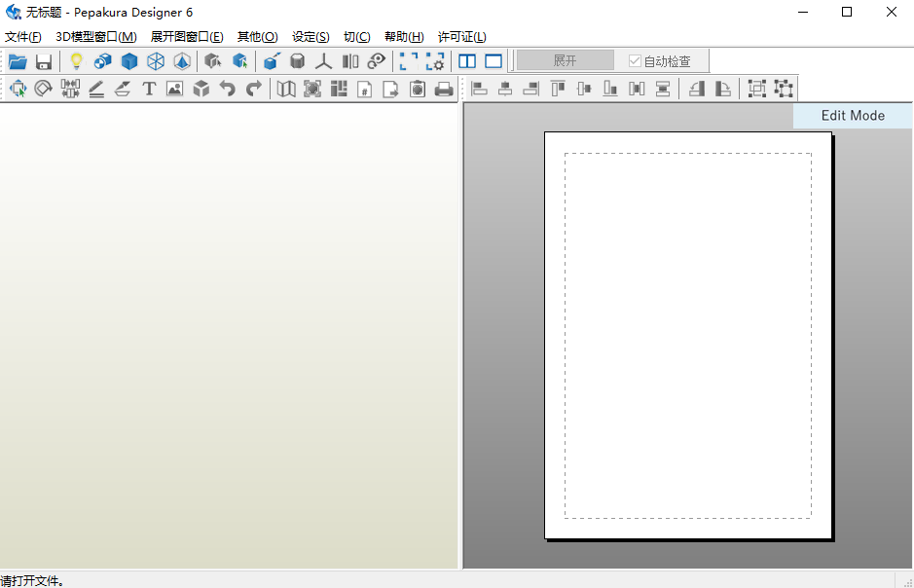Select the rotate tool icon

pyautogui.click(x=44, y=89)
